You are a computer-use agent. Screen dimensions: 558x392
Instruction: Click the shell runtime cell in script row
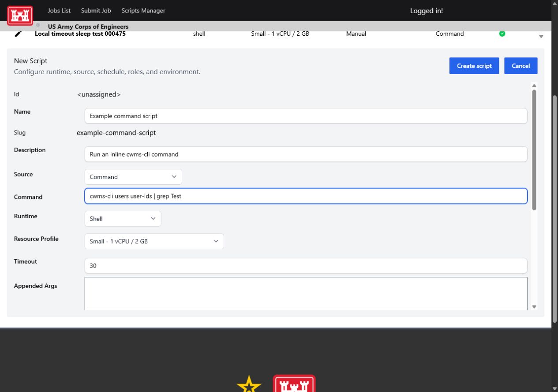click(199, 34)
